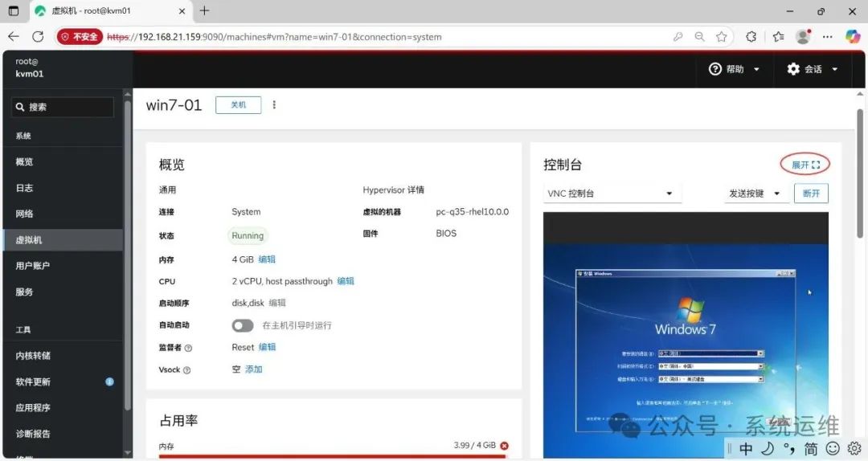
Task: Click the help icon next to 监督者
Action: point(188,348)
